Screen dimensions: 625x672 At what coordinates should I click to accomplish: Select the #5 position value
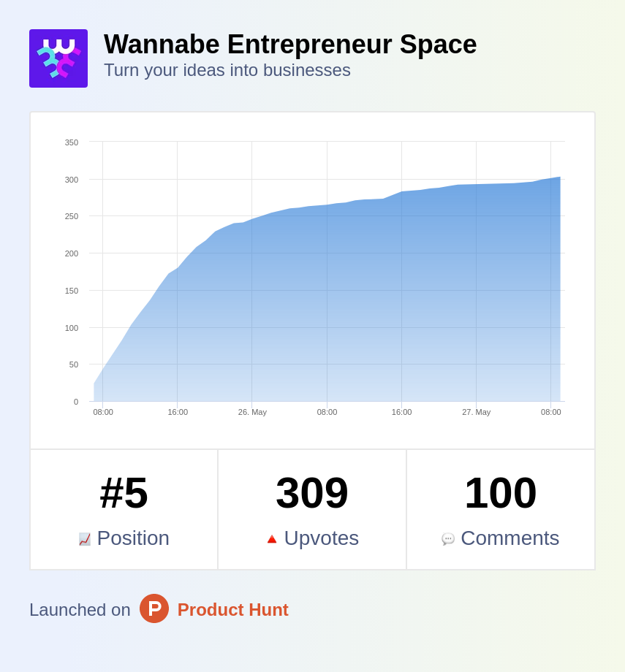click(124, 492)
